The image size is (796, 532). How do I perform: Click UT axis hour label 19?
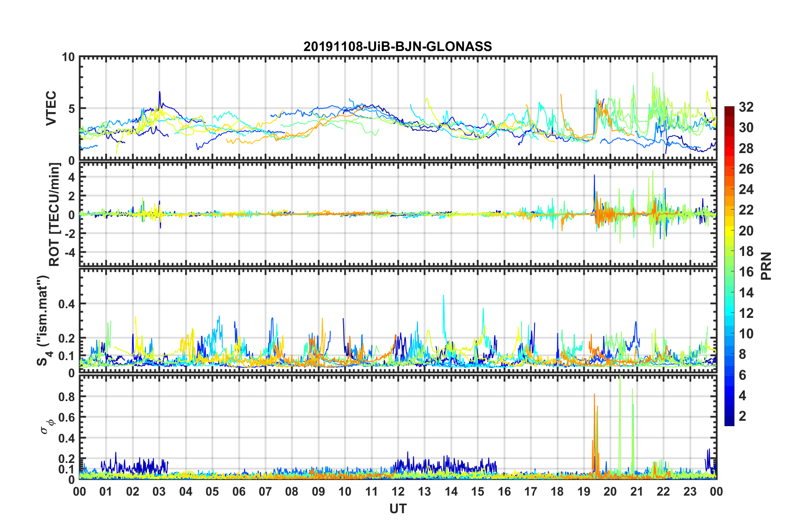click(x=584, y=491)
